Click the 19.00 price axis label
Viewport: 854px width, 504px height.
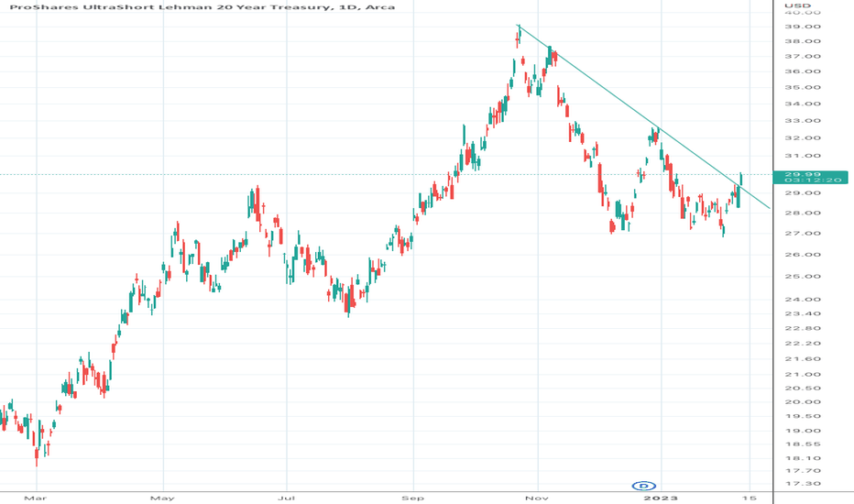(803, 431)
